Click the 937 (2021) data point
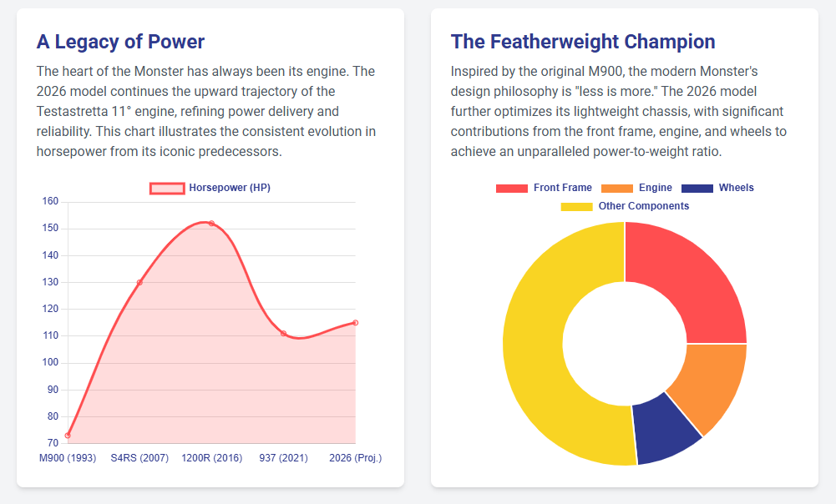This screenshot has height=504, width=836. pos(283,334)
